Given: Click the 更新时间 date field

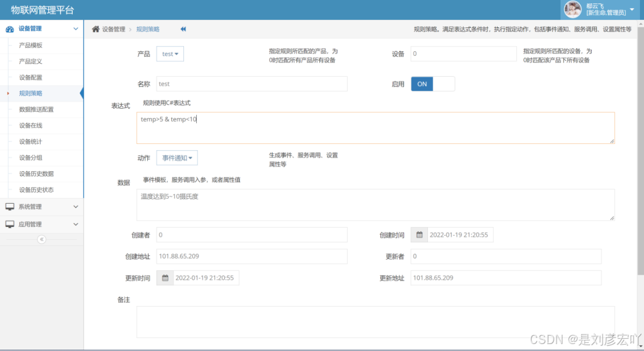Looking at the screenshot, I should (x=206, y=278).
